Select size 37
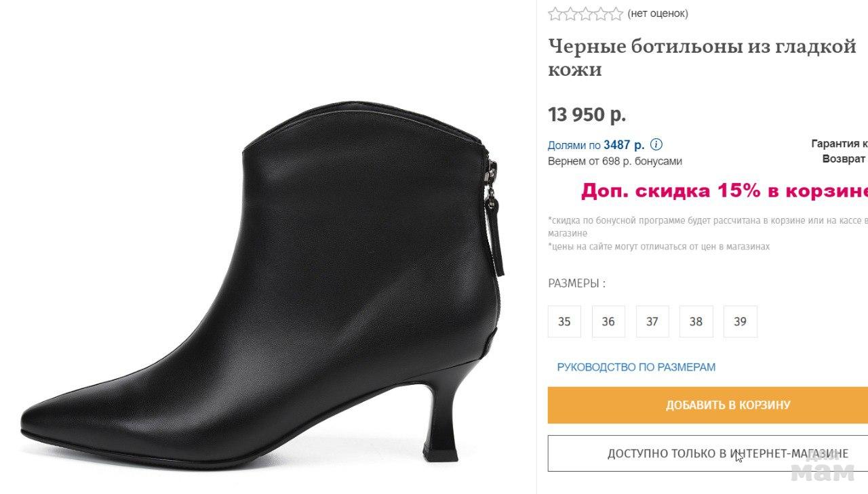Viewport: 868px width, 494px height. click(x=652, y=321)
